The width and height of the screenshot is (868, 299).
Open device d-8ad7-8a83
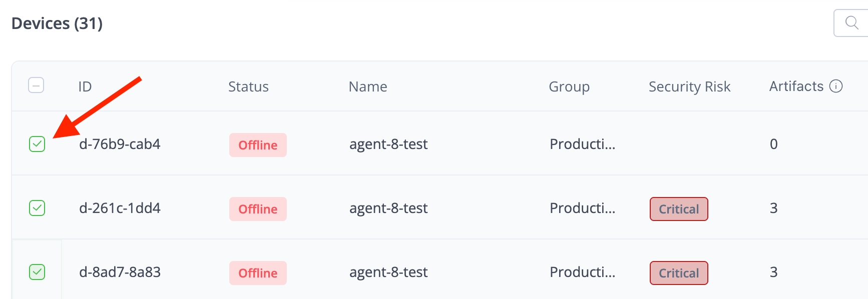pyautogui.click(x=120, y=272)
